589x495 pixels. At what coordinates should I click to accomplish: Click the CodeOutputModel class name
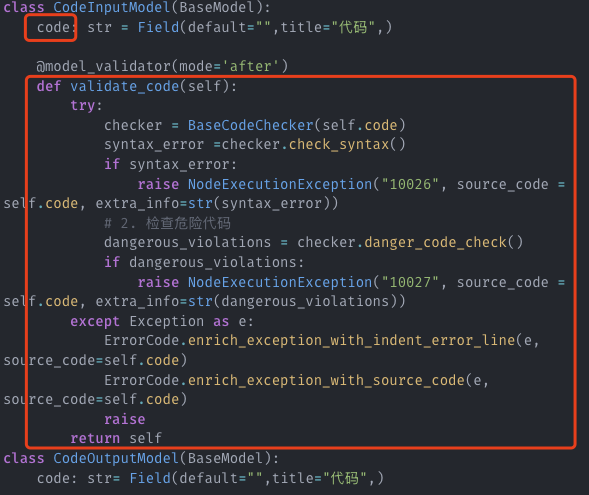coord(116,459)
